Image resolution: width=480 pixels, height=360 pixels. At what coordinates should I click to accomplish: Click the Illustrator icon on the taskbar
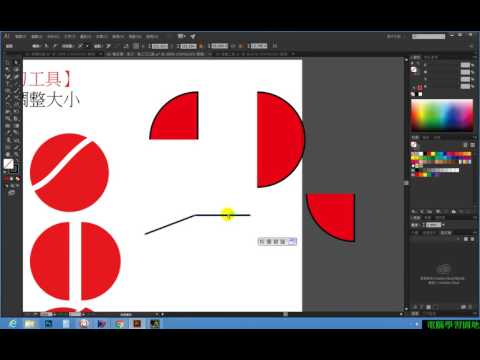[137, 323]
